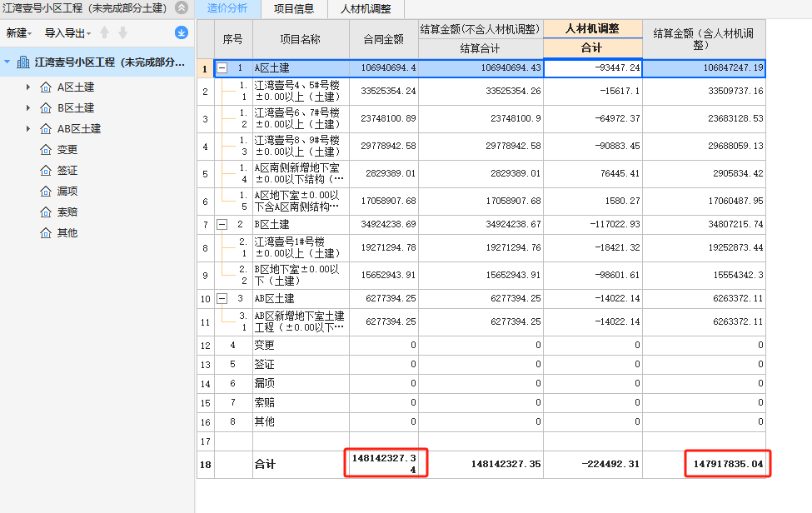This screenshot has width=812, height=513.
Task: Select AB区土建 label in the project tree
Action: (x=79, y=128)
